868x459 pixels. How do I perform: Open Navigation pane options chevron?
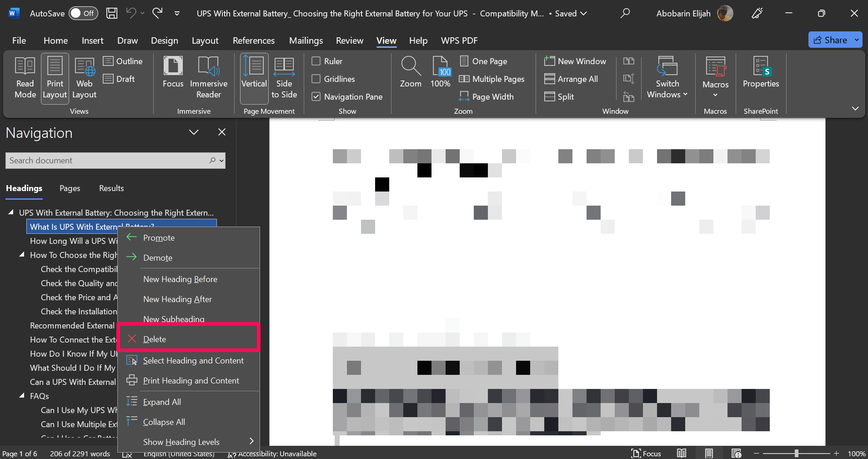[194, 132]
